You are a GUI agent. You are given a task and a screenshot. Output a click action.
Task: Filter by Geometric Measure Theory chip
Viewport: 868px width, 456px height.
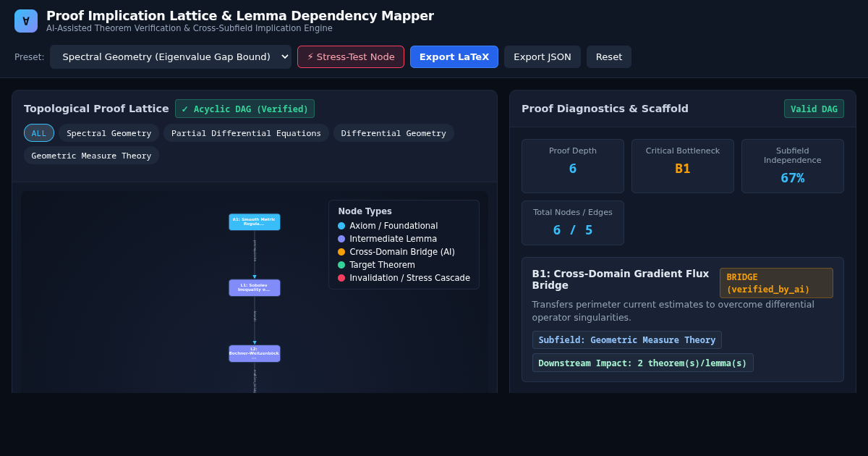[x=91, y=156]
